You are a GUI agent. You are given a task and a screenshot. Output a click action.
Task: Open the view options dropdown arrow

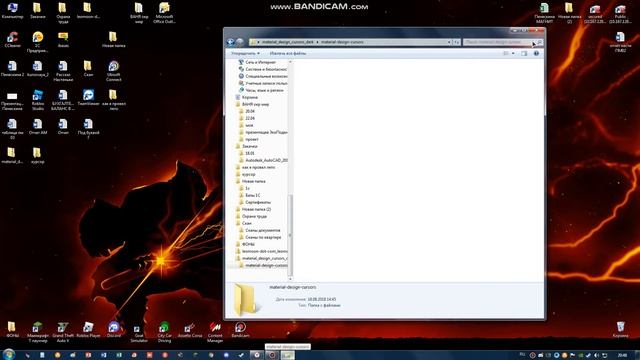coord(513,53)
